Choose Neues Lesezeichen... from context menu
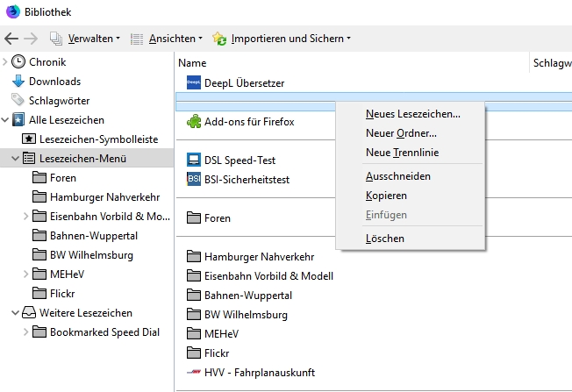 (x=412, y=113)
